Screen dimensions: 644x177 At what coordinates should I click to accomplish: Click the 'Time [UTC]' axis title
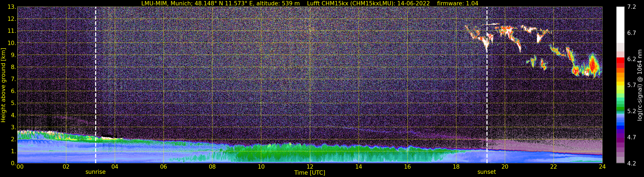[310, 173]
